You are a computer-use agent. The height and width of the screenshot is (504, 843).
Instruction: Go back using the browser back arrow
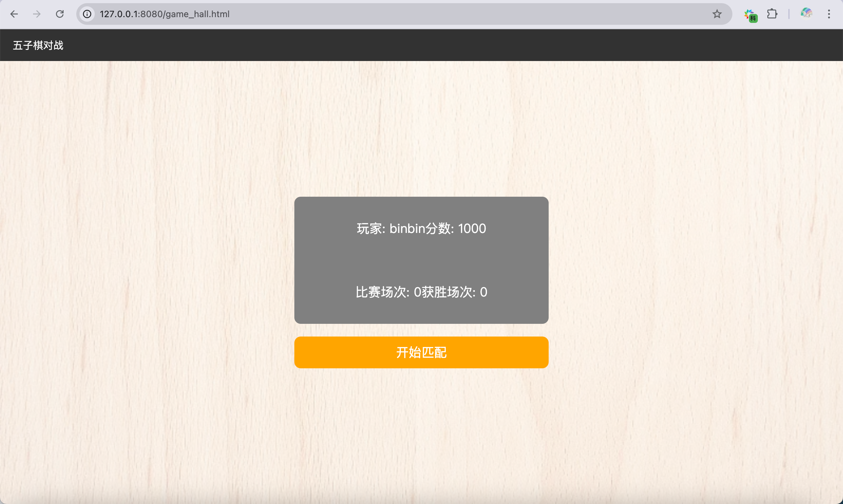[14, 14]
